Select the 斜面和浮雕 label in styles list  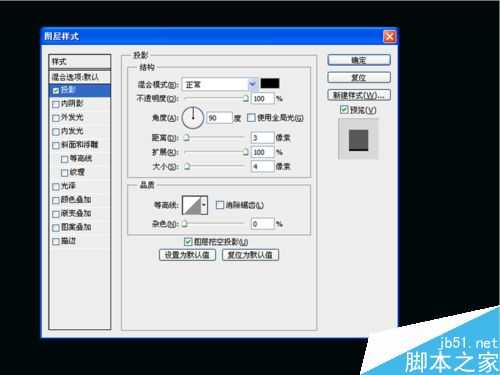coord(80,145)
